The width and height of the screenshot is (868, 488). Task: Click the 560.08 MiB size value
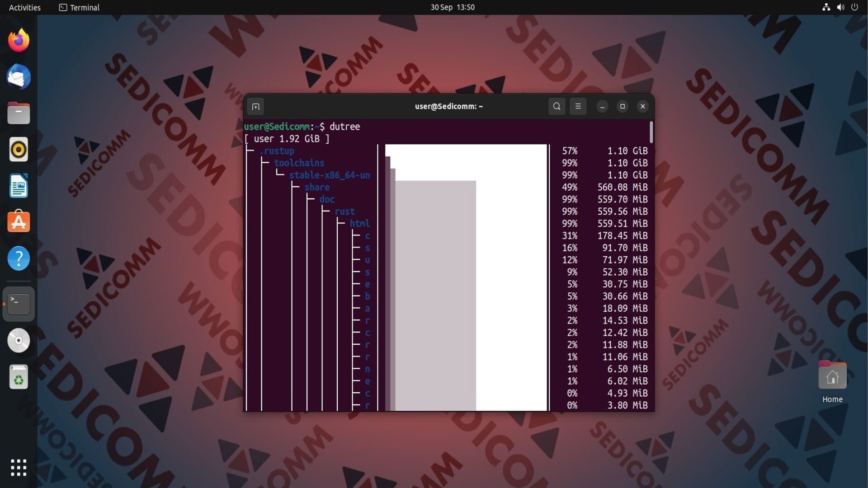(x=623, y=187)
